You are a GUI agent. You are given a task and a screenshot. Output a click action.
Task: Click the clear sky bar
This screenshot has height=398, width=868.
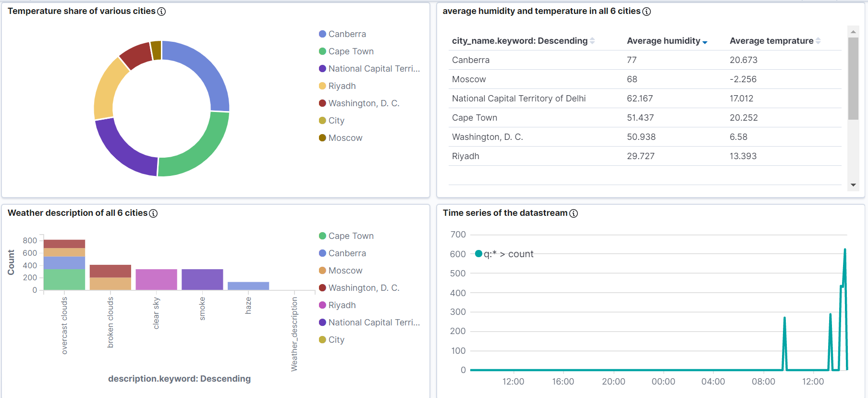coord(157,280)
